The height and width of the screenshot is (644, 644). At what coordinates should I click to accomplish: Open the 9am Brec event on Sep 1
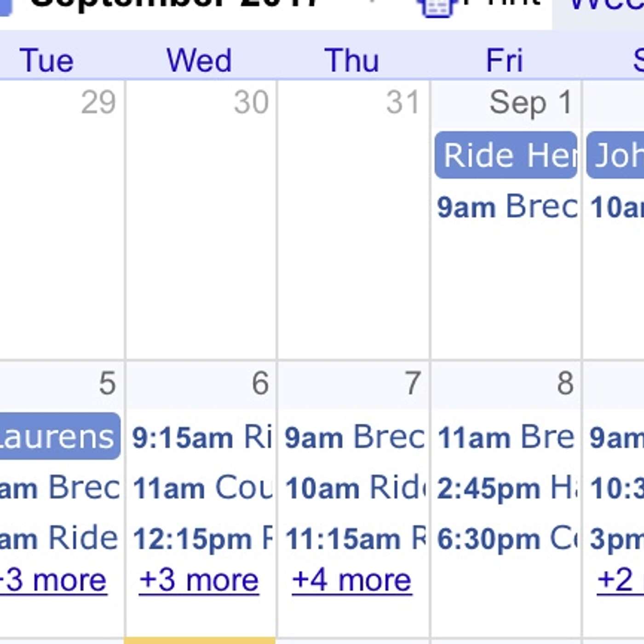coord(506,207)
